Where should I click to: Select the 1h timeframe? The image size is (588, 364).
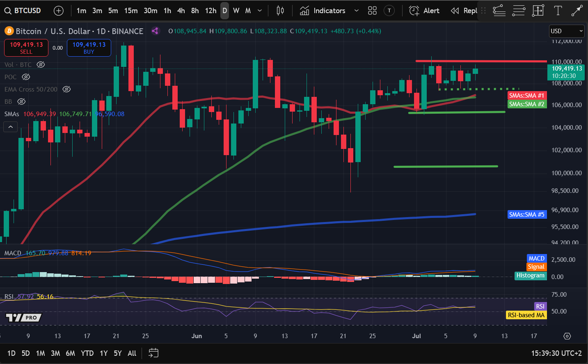(167, 11)
